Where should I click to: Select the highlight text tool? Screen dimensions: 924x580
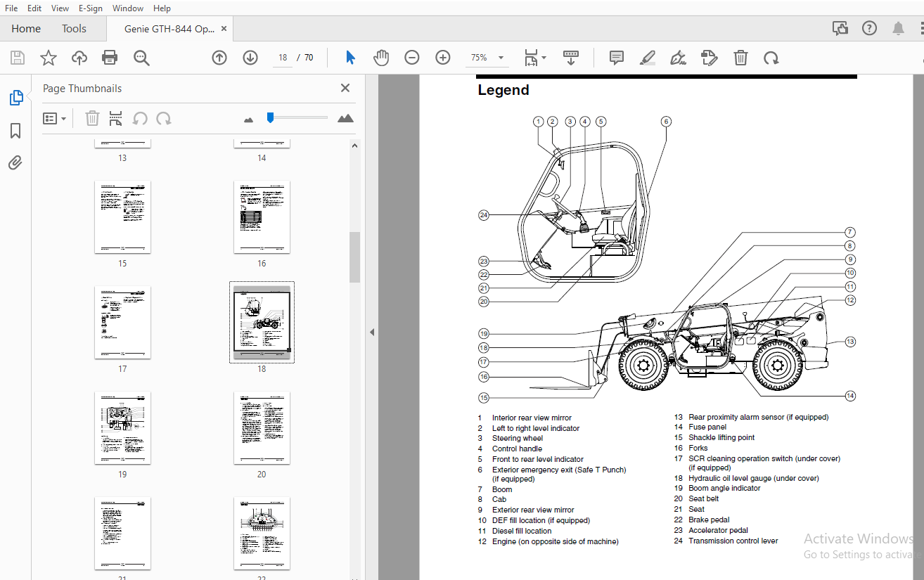648,58
